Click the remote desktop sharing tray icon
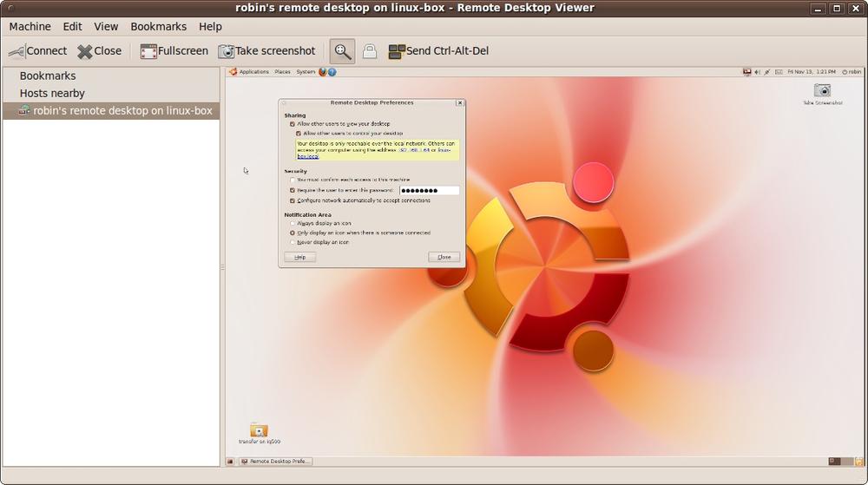This screenshot has height=485, width=868. [746, 72]
